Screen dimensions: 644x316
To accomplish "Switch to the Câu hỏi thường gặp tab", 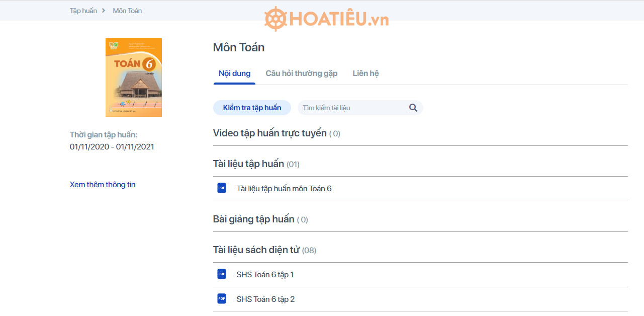I will click(x=302, y=73).
